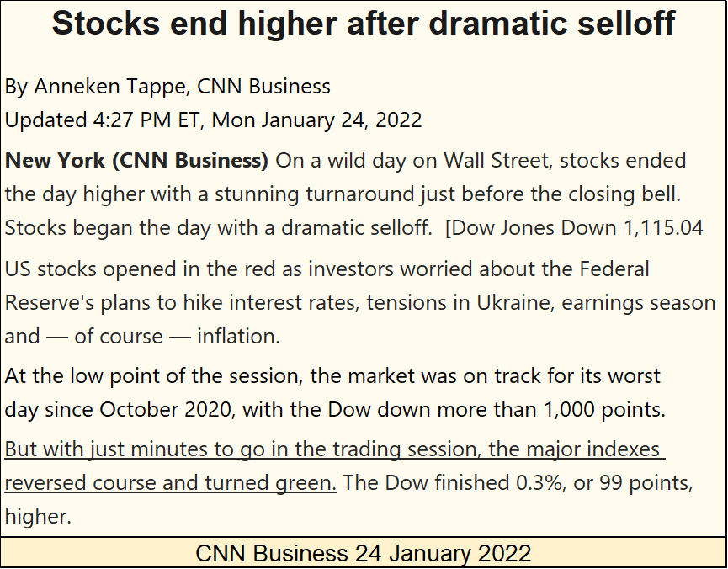
Task: Click the bold "New York (CNN Business)" dateline
Action: point(136,161)
